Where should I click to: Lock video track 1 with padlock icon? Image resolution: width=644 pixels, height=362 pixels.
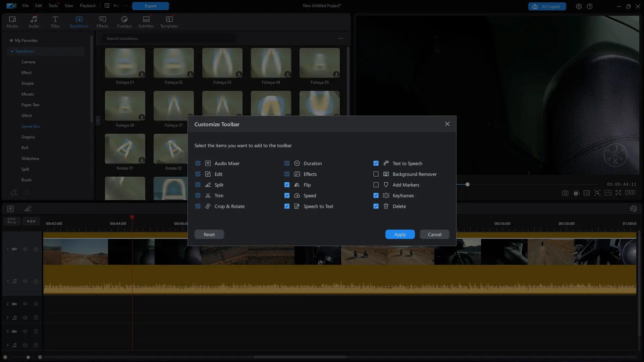[x=36, y=249]
